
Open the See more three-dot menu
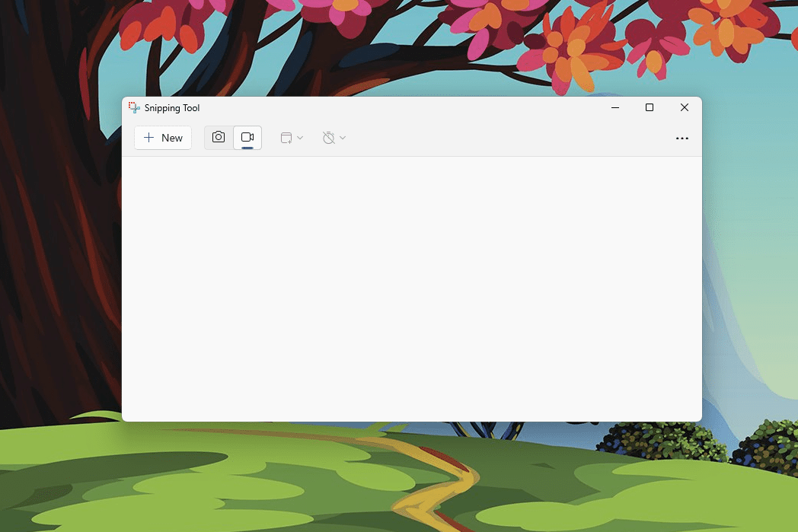pyautogui.click(x=682, y=139)
